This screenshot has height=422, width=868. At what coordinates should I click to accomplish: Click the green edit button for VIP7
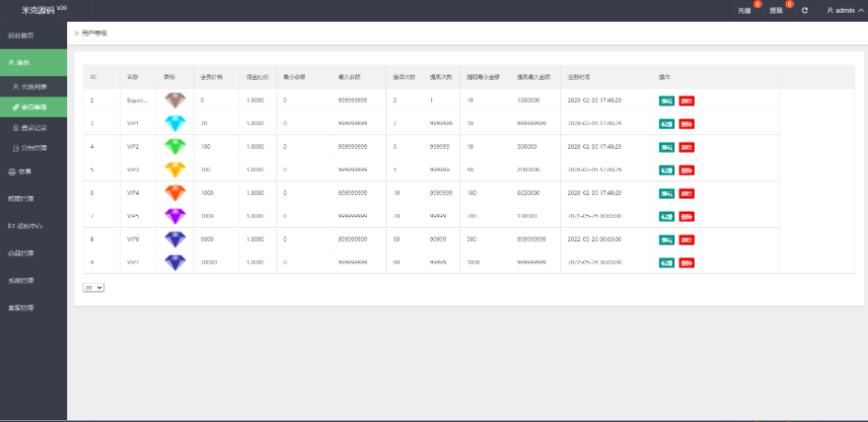coord(667,263)
